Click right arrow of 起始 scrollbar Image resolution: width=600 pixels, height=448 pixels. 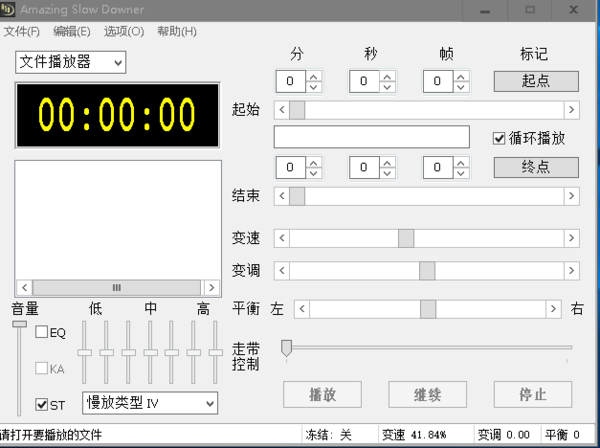click(x=571, y=110)
